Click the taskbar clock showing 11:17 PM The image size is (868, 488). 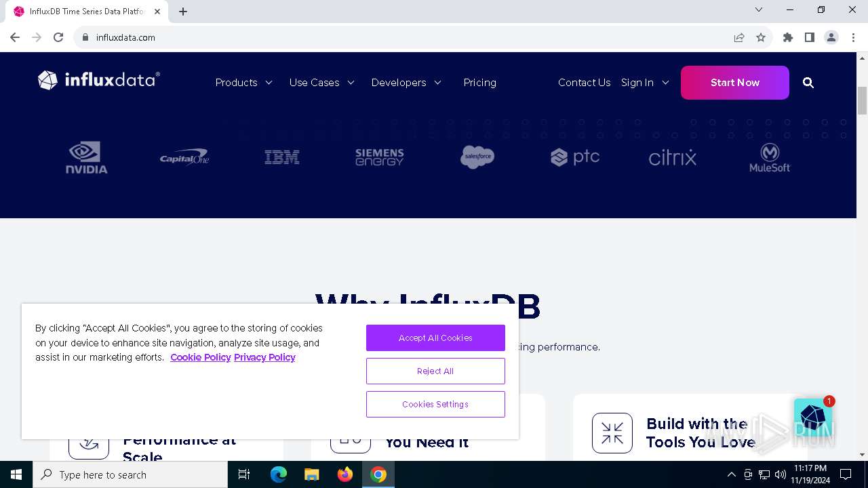pyautogui.click(x=810, y=474)
